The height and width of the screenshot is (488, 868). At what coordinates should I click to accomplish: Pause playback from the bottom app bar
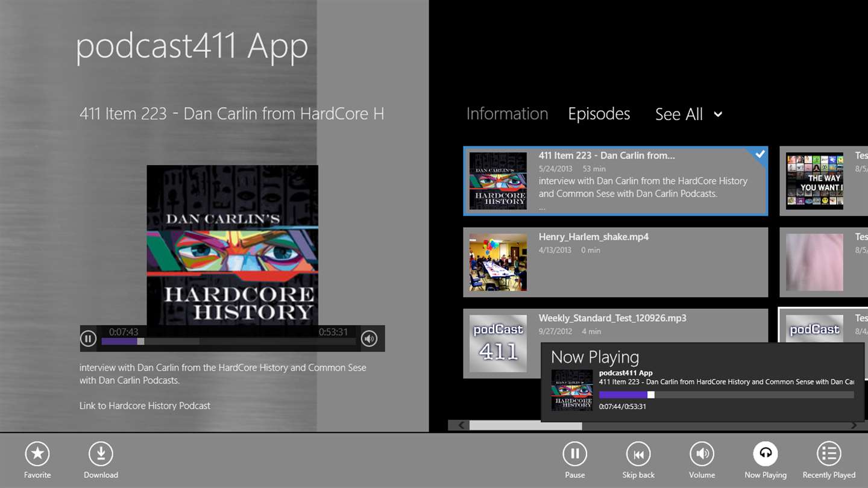tap(575, 454)
